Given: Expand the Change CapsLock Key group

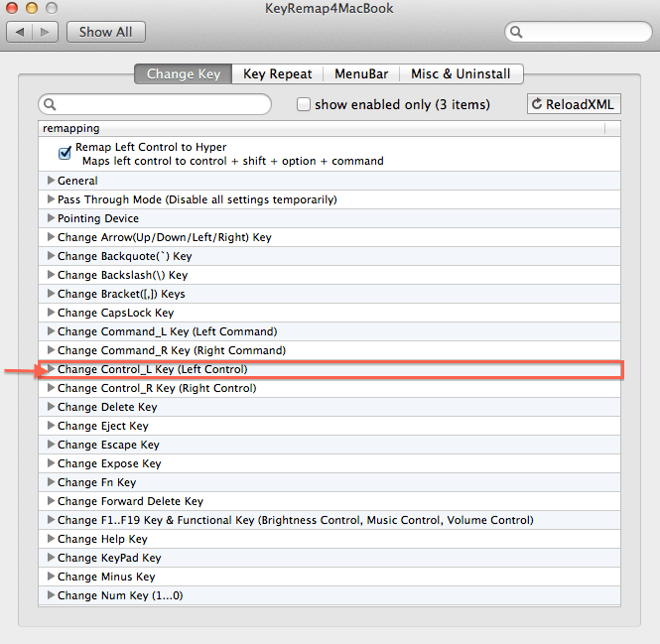Looking at the screenshot, I should click(x=50, y=313).
